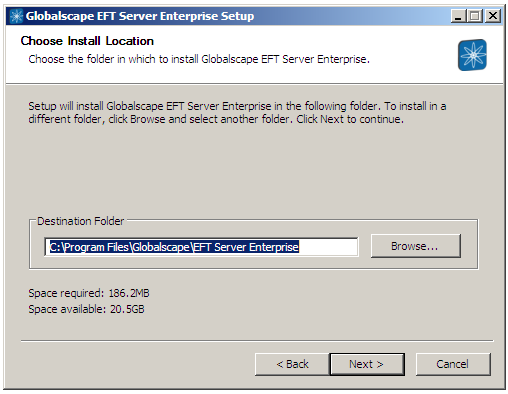Image resolution: width=508 pixels, height=394 pixels.
Task: Click the Destination Folder group label
Action: [x=80, y=221]
